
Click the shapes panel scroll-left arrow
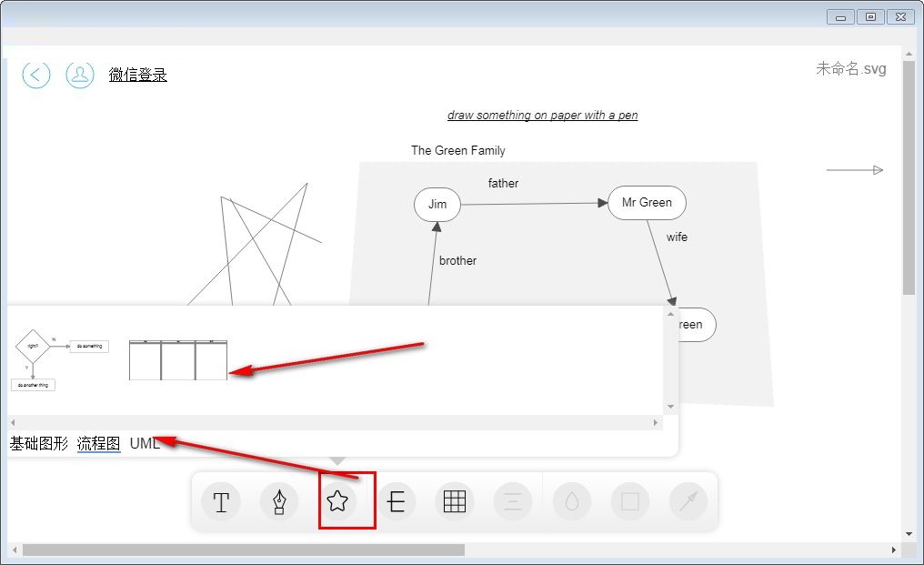click(x=13, y=422)
